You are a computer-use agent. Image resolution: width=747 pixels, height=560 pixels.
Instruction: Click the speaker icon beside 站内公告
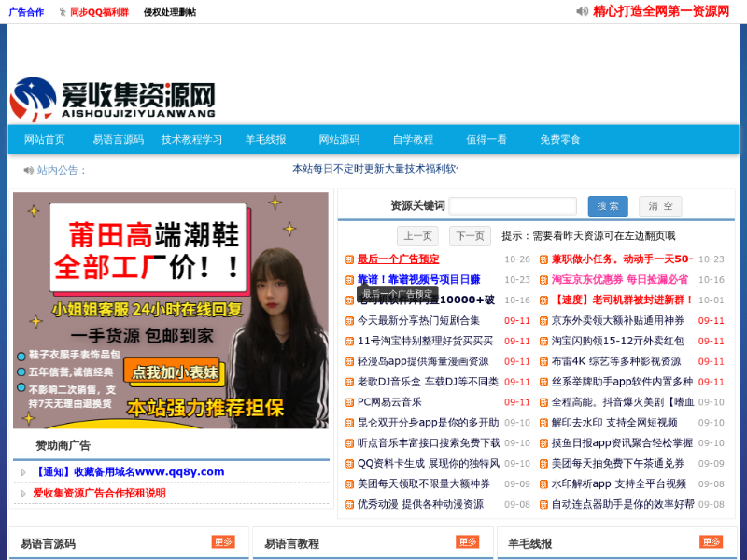(x=28, y=170)
